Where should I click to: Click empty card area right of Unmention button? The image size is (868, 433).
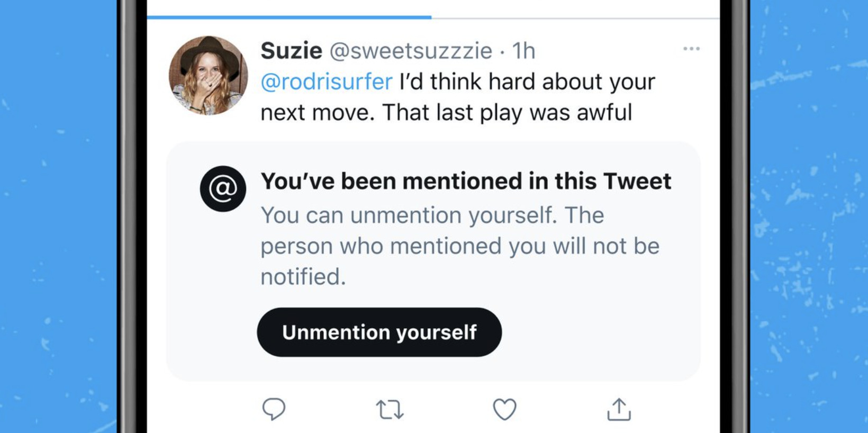(598, 332)
